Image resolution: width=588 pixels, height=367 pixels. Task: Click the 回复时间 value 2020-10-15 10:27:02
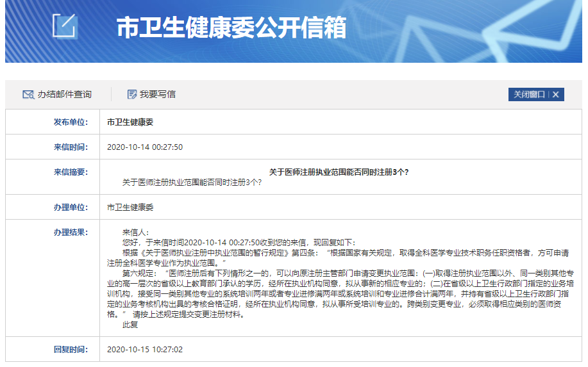[145, 350]
